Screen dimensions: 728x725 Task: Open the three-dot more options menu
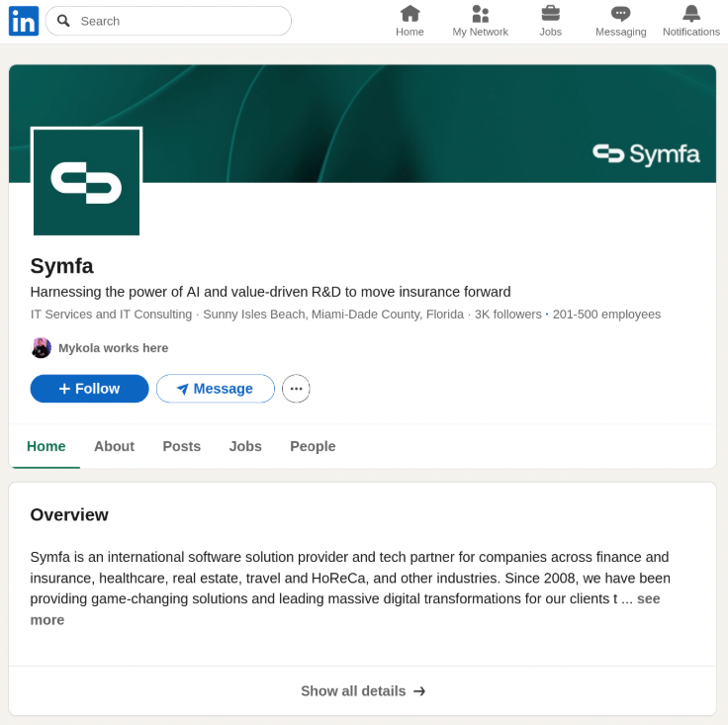296,389
